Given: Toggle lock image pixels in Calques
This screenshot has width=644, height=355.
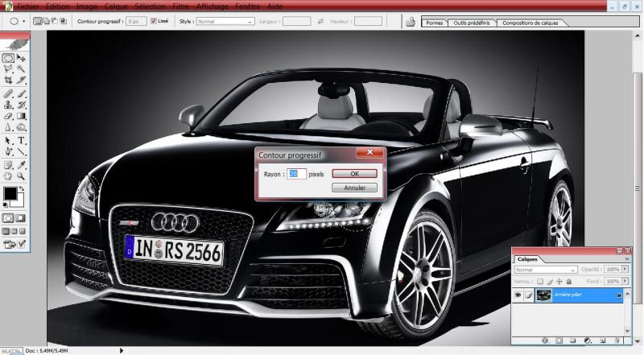Looking at the screenshot, I should (x=550, y=282).
